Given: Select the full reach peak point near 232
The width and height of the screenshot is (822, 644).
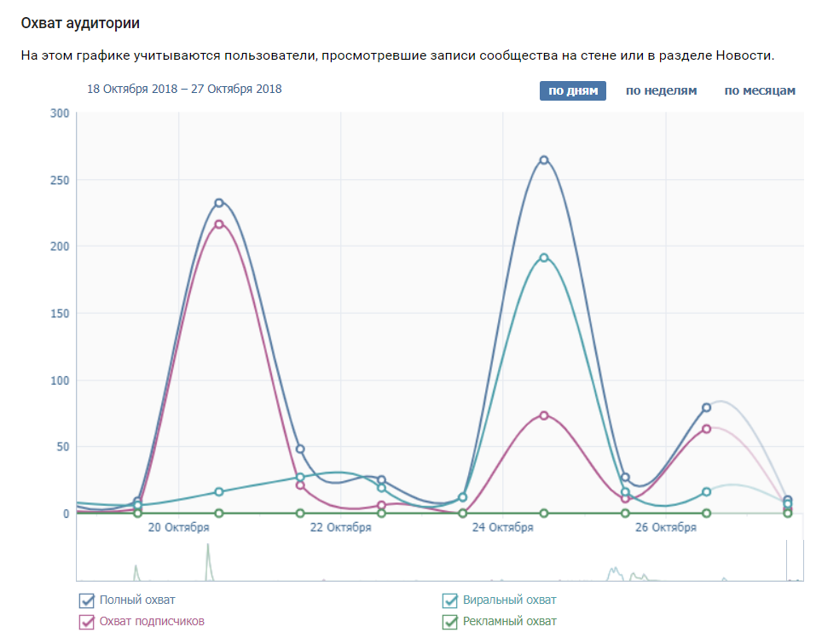Looking at the screenshot, I should pos(219,203).
